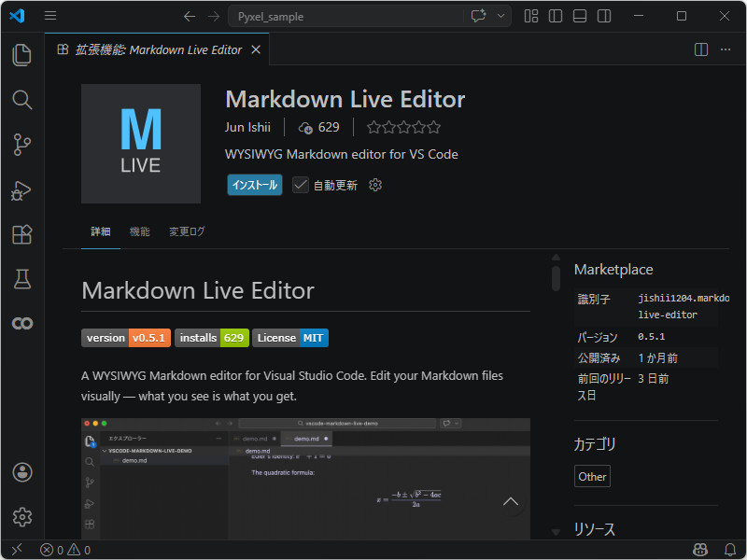Open the Extensions view in the activity bar
Image resolution: width=747 pixels, height=560 pixels.
coord(22,234)
